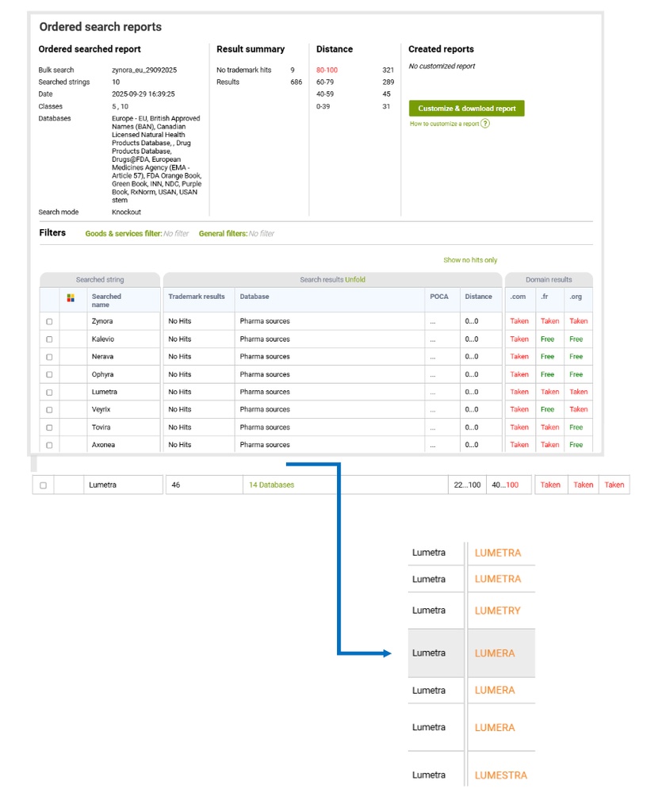Select the 80-100 distance range

[327, 71]
